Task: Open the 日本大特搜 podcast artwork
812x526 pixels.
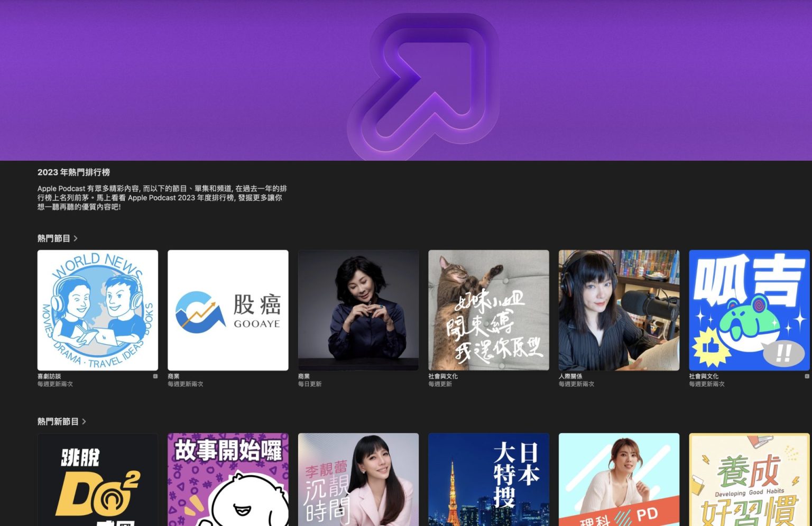Action: (x=488, y=479)
